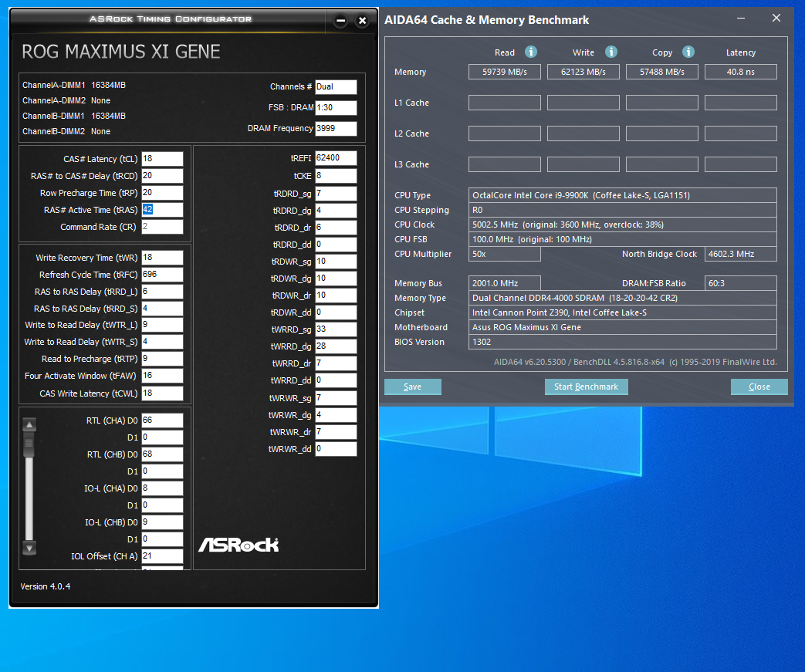The image size is (805, 672).
Task: Close the ASRock Timing Configurator window
Action: point(363,21)
